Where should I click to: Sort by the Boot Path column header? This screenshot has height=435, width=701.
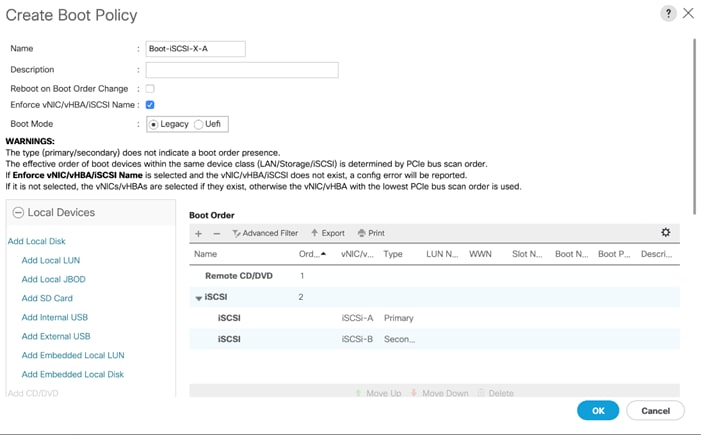point(614,254)
